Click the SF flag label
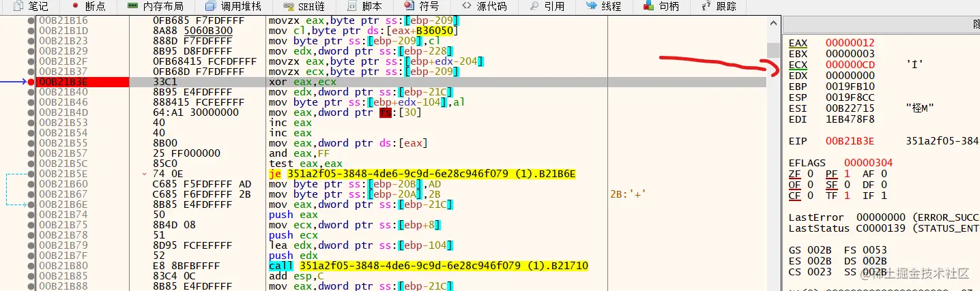 coord(831,185)
